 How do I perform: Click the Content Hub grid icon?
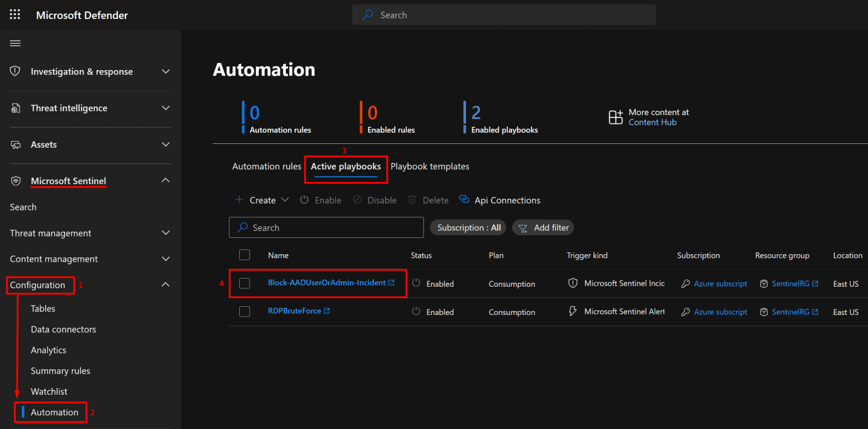(615, 117)
